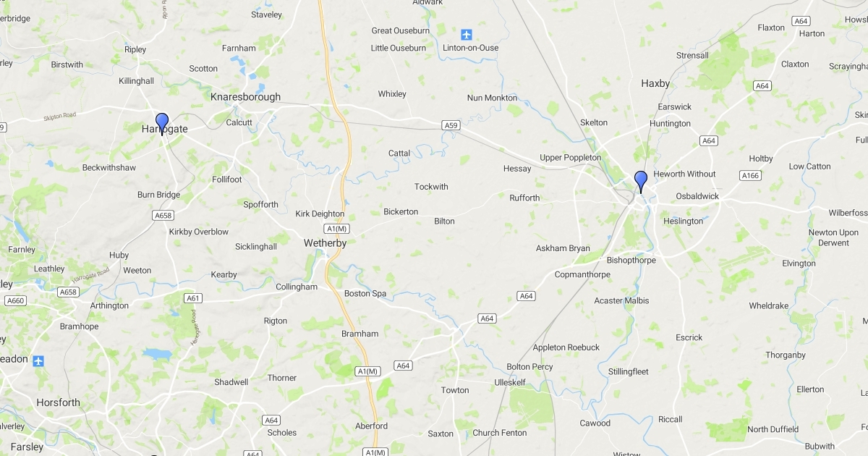Click the Boston Spa place label
868x456 pixels.
pos(365,294)
